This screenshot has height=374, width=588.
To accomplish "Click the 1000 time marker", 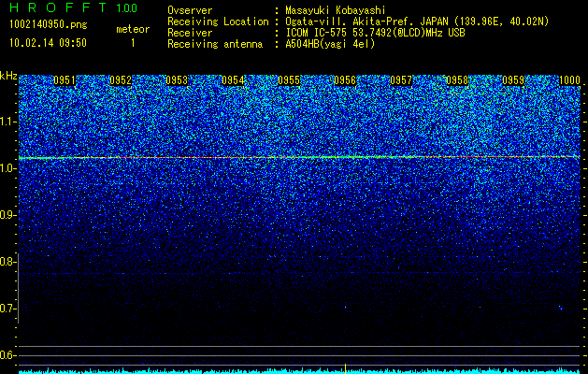I will 569,80.
